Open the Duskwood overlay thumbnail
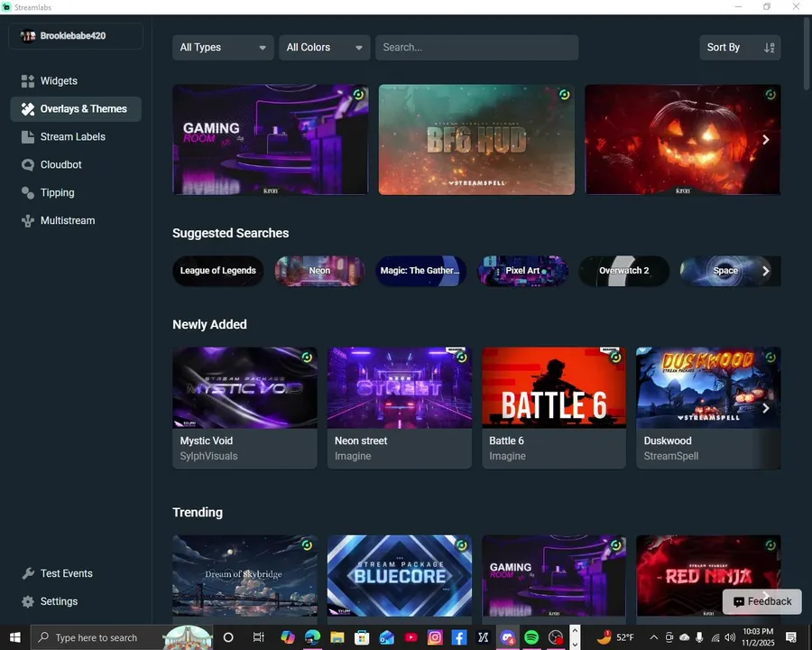This screenshot has width=812, height=650. (708, 387)
